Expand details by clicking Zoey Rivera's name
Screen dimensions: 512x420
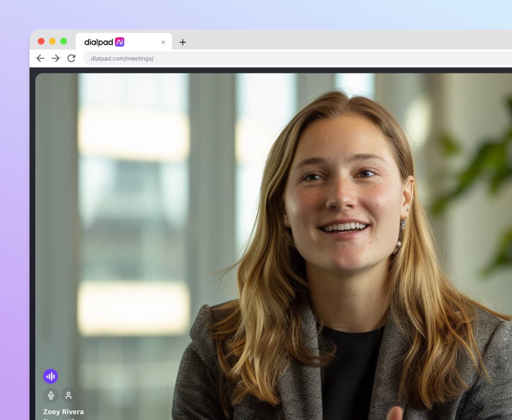[63, 411]
